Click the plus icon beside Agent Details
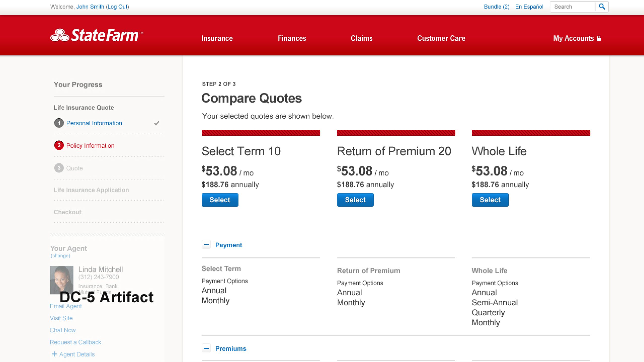 tap(54, 354)
